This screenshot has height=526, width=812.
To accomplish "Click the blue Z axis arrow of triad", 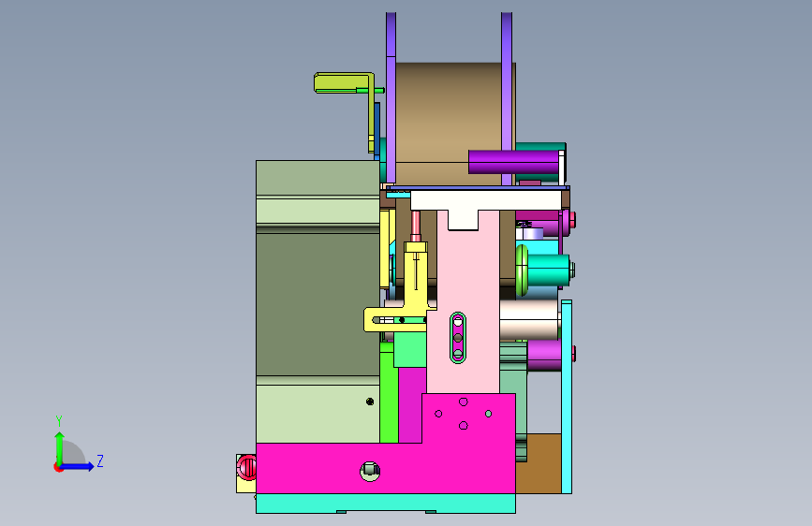I will coord(78,466).
